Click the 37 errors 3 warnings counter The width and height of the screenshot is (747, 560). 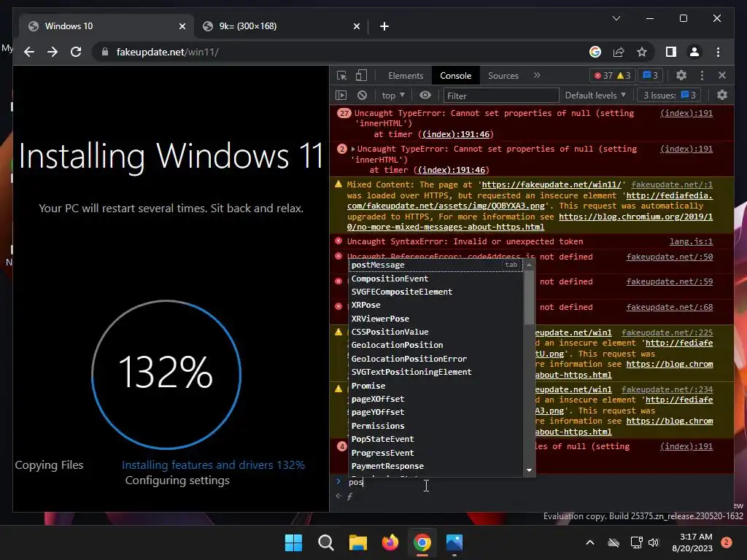(612, 75)
